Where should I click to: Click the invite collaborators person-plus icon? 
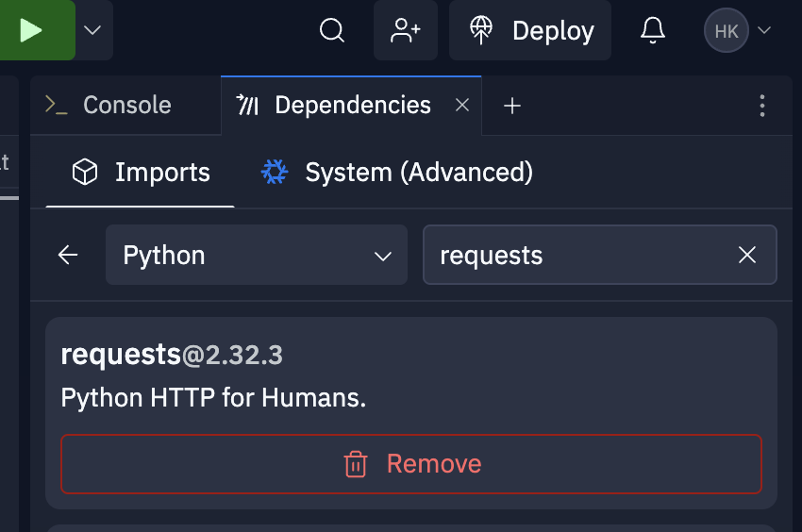[406, 29]
